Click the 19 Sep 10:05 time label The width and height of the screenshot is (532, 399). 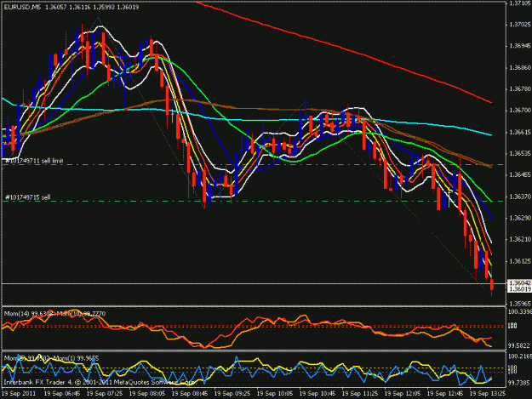coord(275,394)
